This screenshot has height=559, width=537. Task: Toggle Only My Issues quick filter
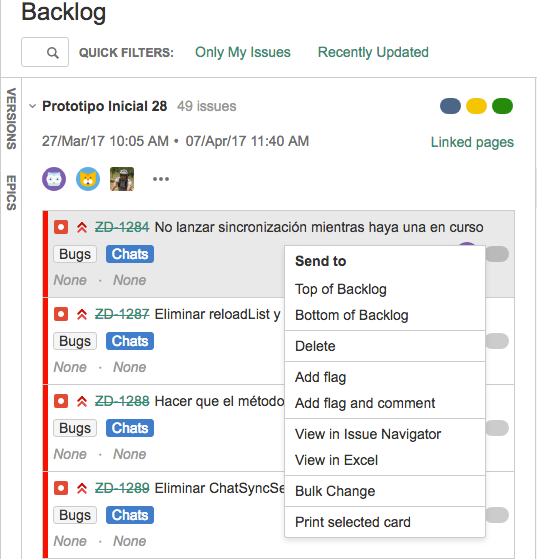pyautogui.click(x=243, y=52)
